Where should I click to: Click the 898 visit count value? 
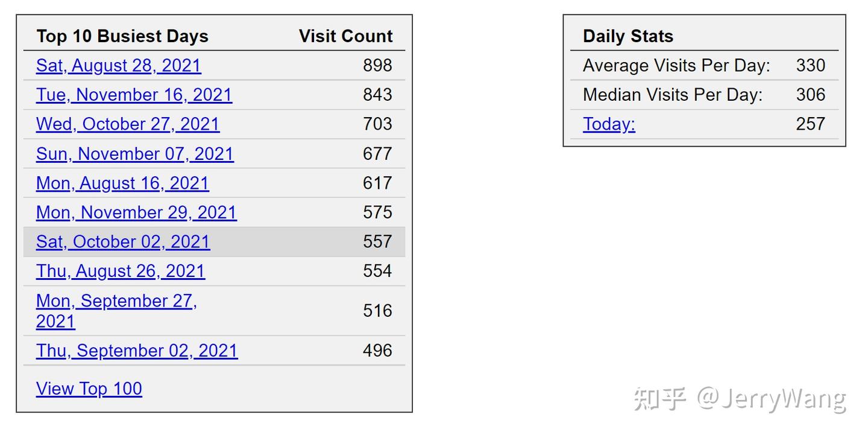pos(377,65)
